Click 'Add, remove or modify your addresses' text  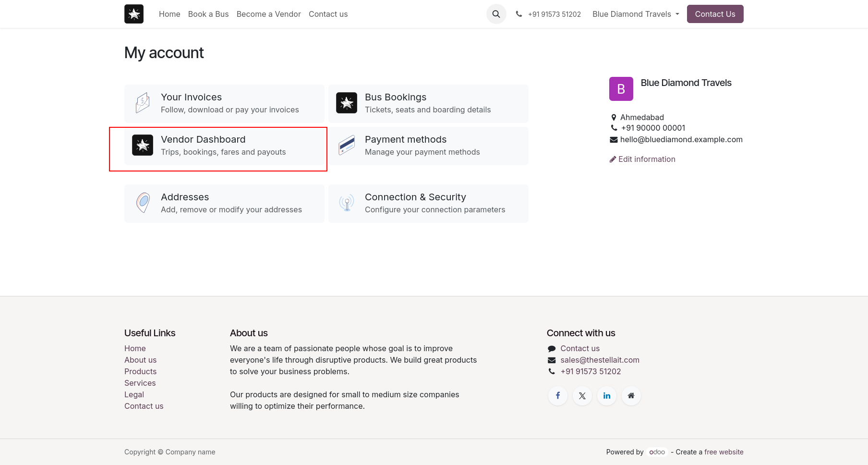231,209
